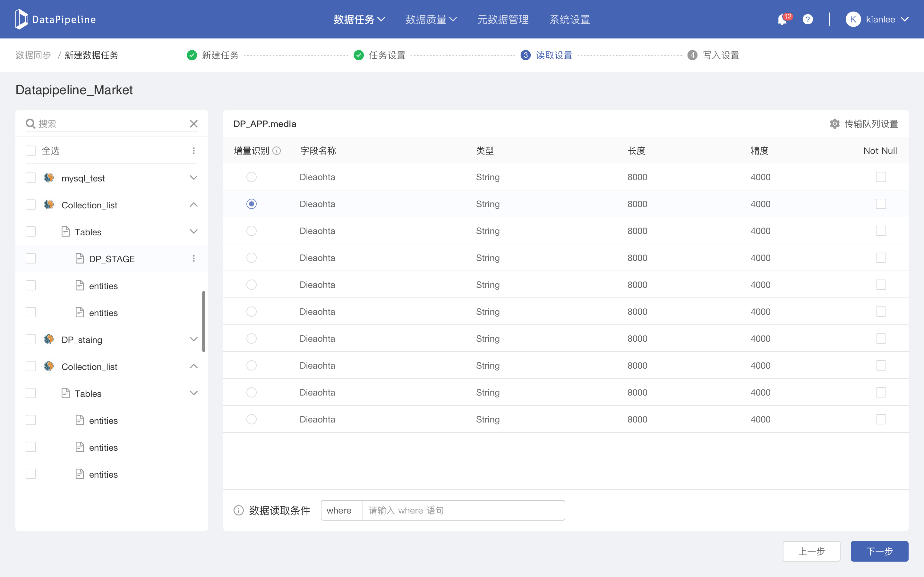
Task: Open transfer queue settings gear icon
Action: (x=835, y=124)
